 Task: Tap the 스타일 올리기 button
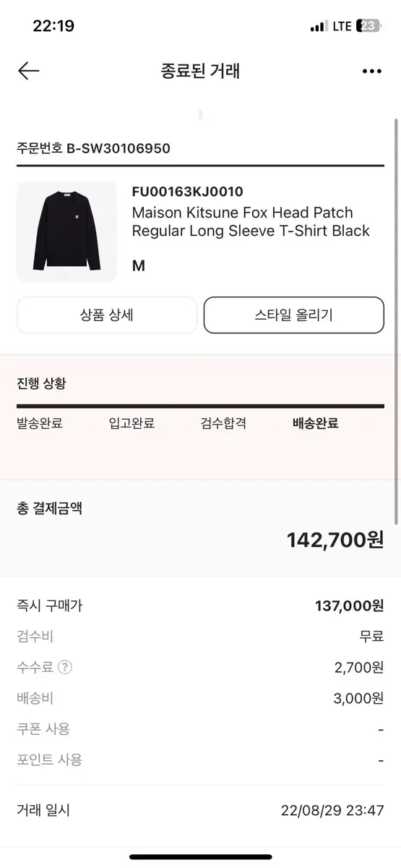coord(294,315)
